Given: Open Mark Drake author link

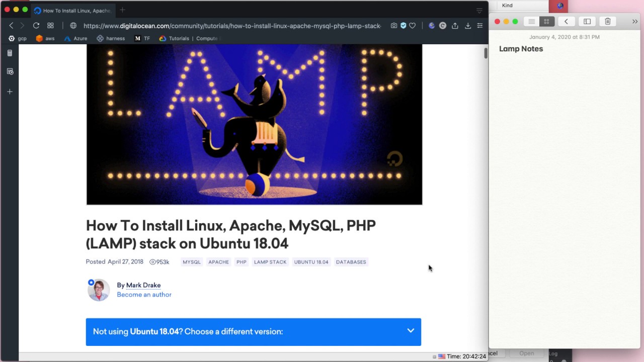Looking at the screenshot, I should click(x=143, y=285).
